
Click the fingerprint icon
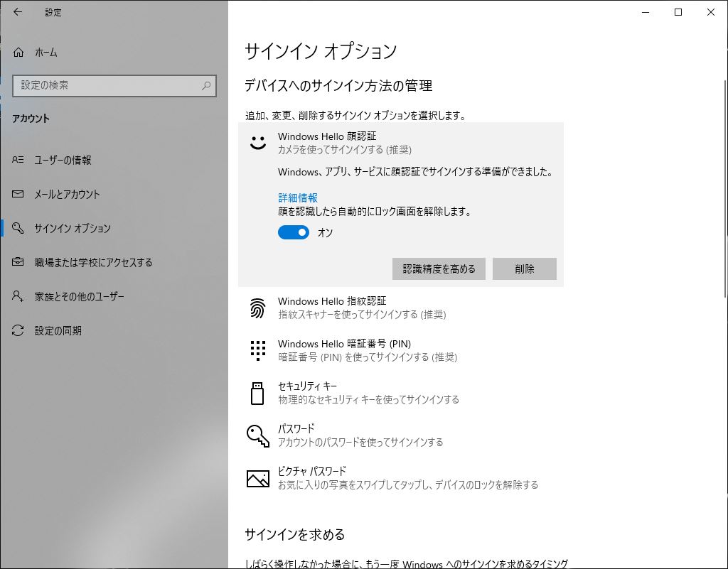[x=257, y=308]
